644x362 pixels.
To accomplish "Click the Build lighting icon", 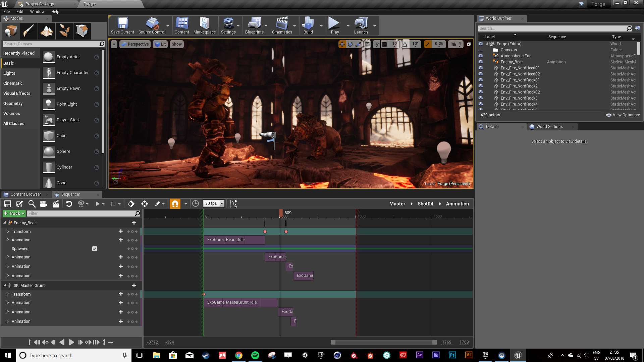I will pos(308,26).
